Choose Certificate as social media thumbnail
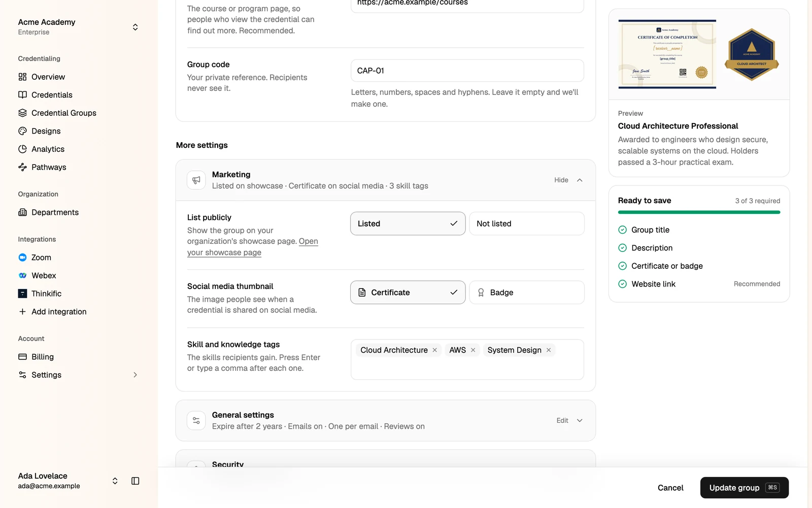This screenshot has height=508, width=812. 408,293
